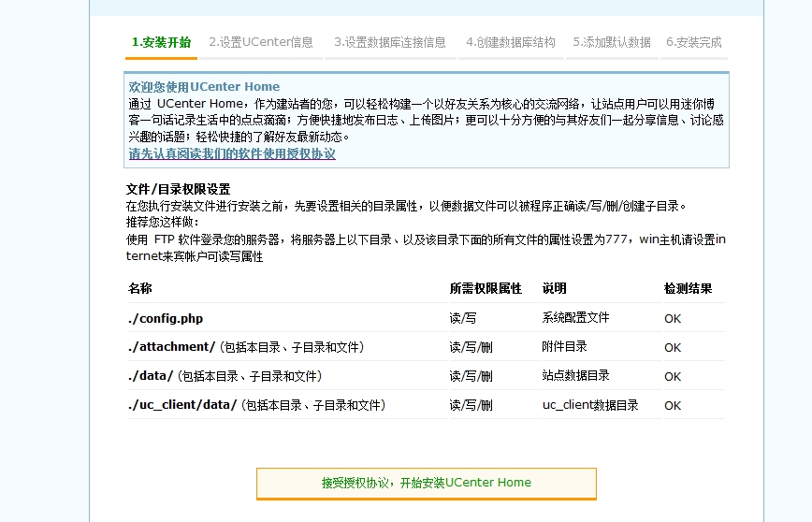812x522 pixels.
Task: Select the ./config.php file name
Action: point(166,318)
